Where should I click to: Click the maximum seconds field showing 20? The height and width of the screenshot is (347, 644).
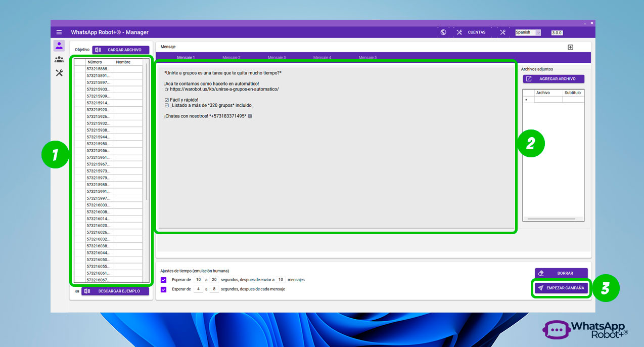[214, 280]
